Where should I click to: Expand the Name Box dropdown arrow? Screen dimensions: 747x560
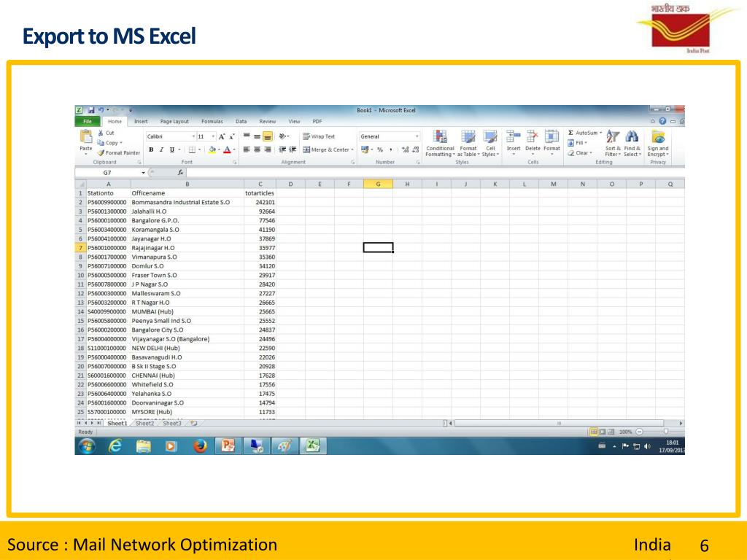click(143, 173)
